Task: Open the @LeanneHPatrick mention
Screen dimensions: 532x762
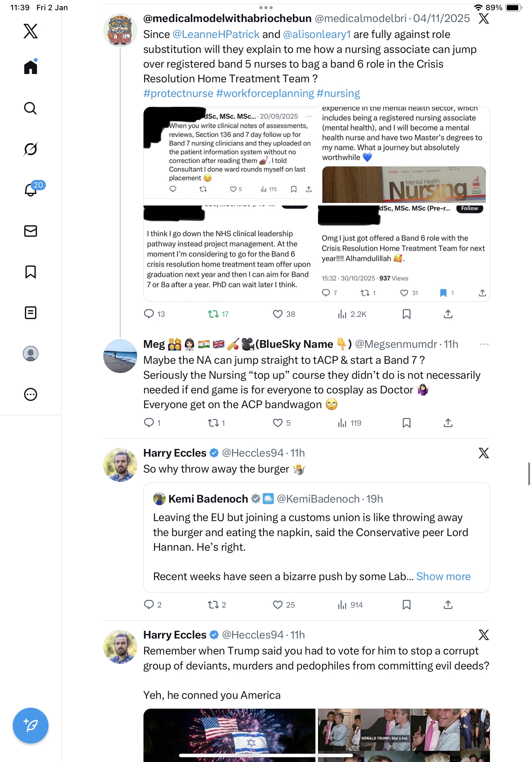Action: pyautogui.click(x=216, y=34)
